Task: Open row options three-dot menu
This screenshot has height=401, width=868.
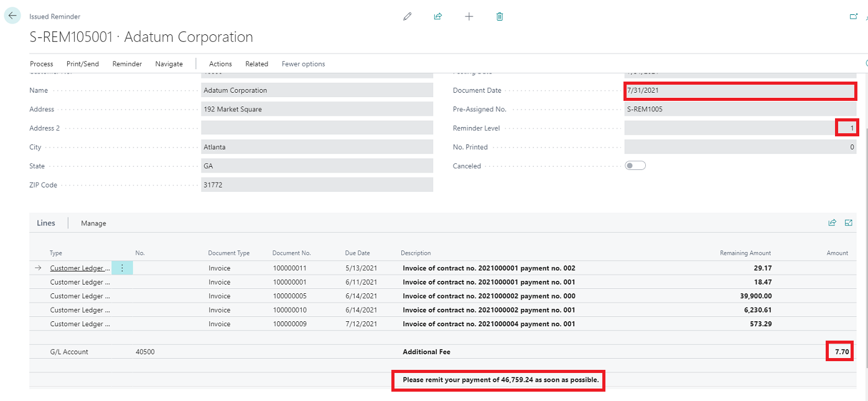Action: (122, 268)
